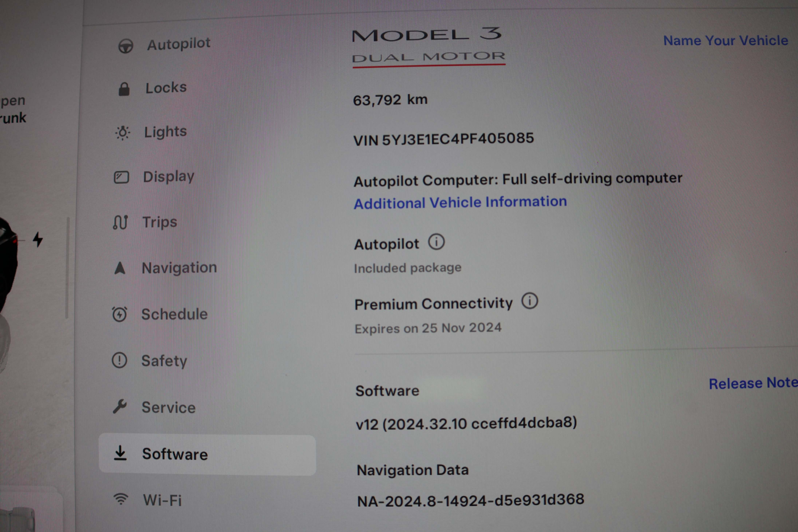798x532 pixels.
Task: Click the Locks padlock icon
Action: coord(124,89)
